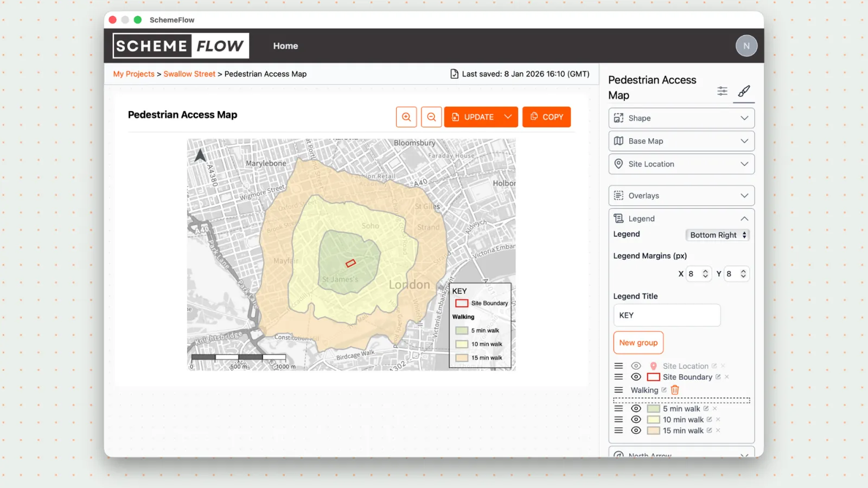
Task: Select the paintbrush style tab icon
Action: (744, 91)
